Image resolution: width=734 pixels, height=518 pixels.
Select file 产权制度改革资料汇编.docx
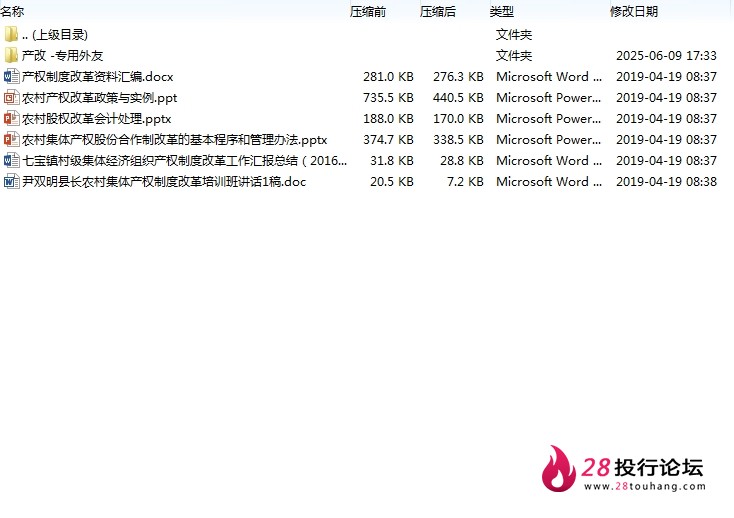[97, 77]
